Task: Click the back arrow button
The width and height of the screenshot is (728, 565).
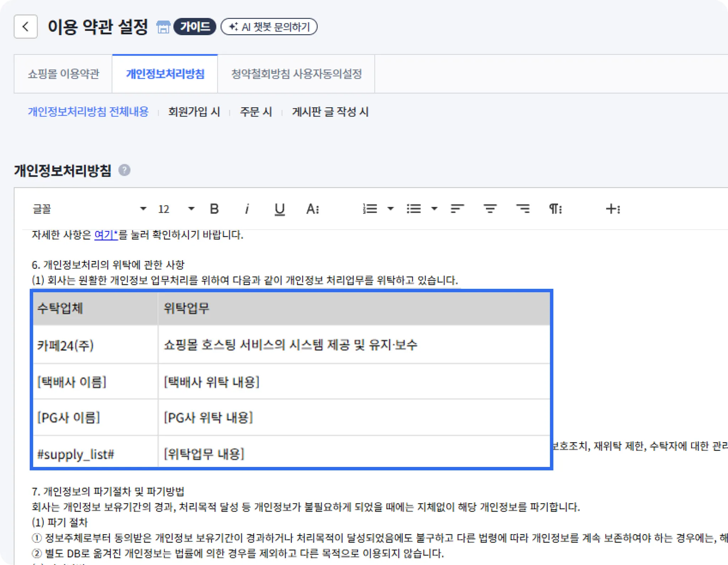Action: tap(26, 27)
